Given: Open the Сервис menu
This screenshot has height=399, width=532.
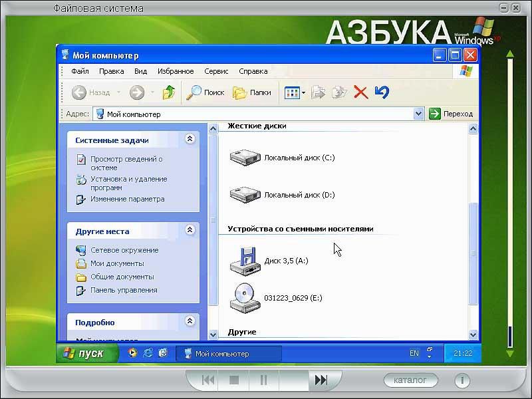Looking at the screenshot, I should (x=216, y=71).
